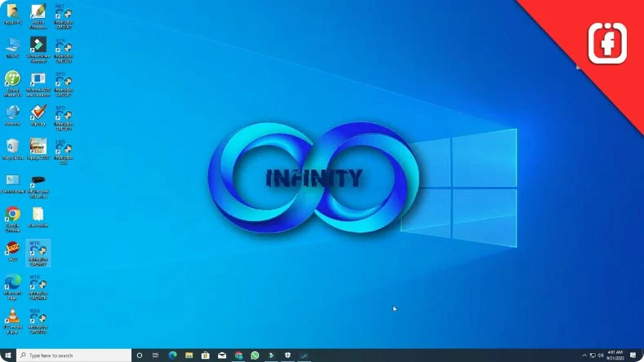Open the Network desktop icon

tap(13, 115)
